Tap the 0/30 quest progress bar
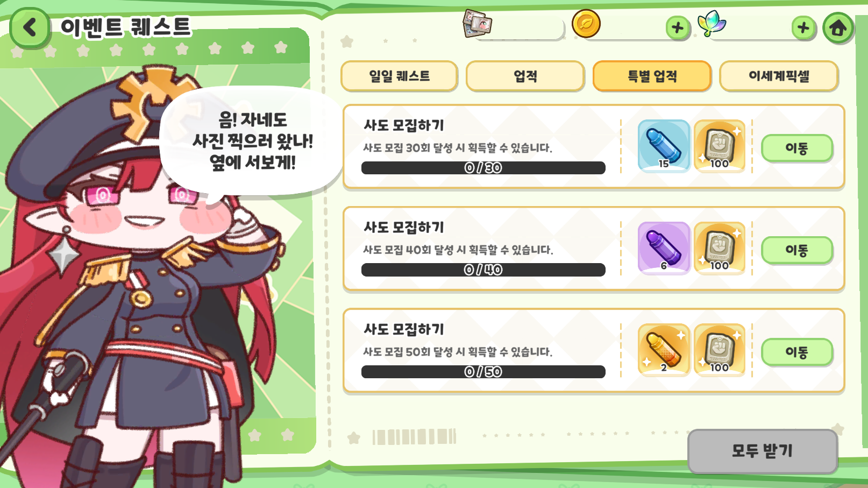The width and height of the screenshot is (868, 488). tap(483, 168)
